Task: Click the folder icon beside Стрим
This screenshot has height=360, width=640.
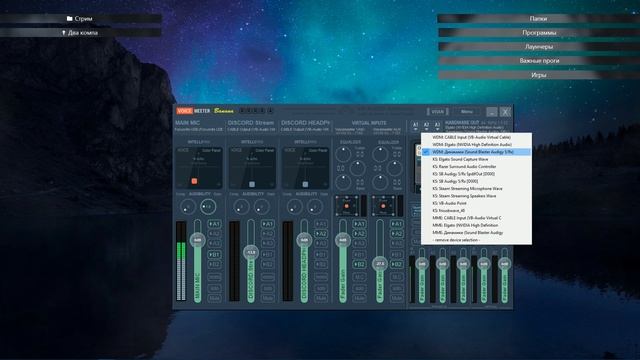Action: [x=69, y=18]
